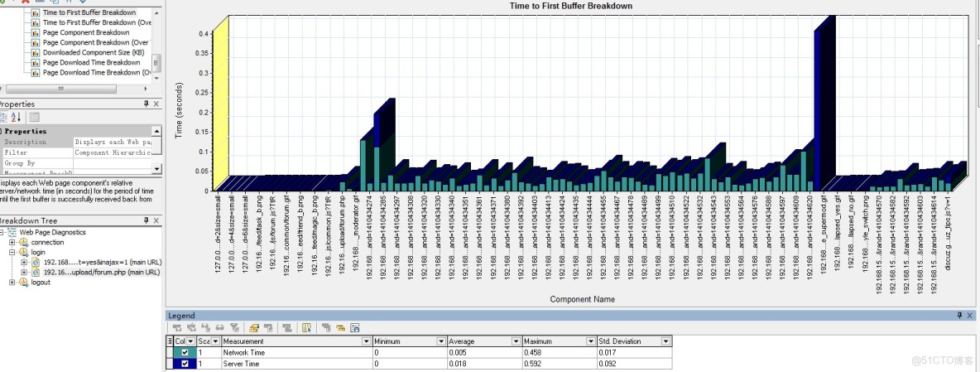Click the glasses icon in Legend toolbar

coord(221,327)
